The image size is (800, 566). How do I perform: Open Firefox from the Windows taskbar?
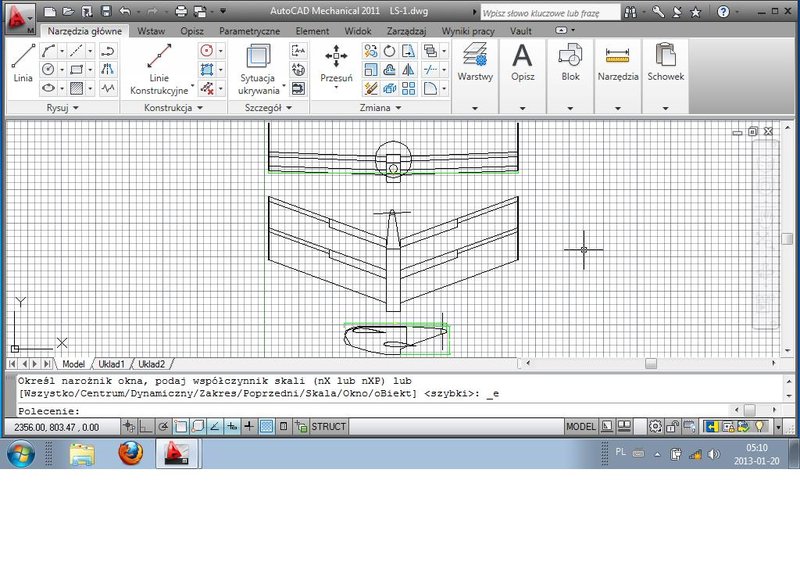click(x=130, y=454)
